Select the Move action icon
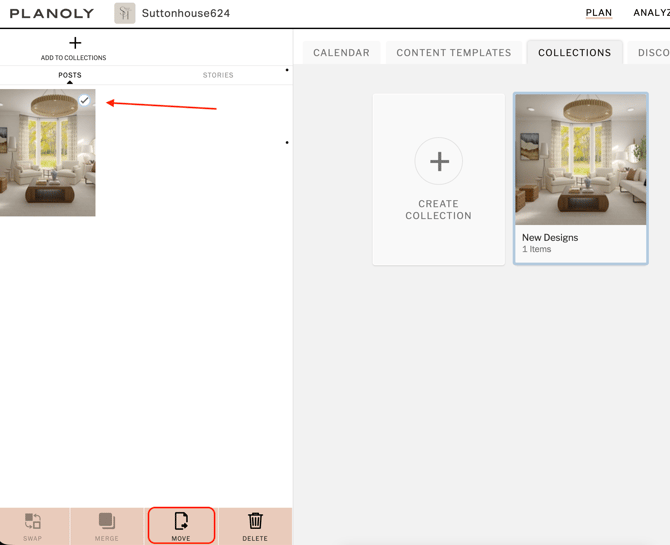This screenshot has width=670, height=545. 181,521
